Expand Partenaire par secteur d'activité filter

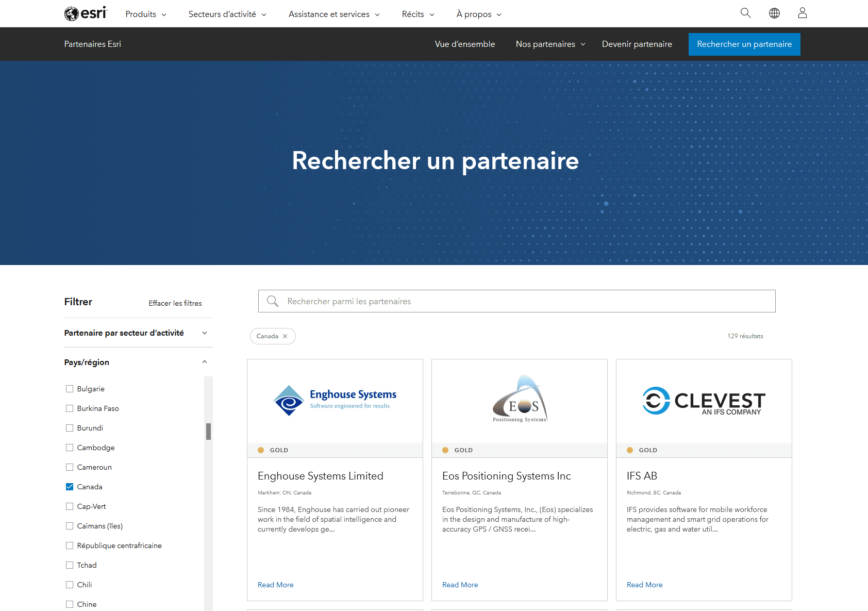point(136,333)
